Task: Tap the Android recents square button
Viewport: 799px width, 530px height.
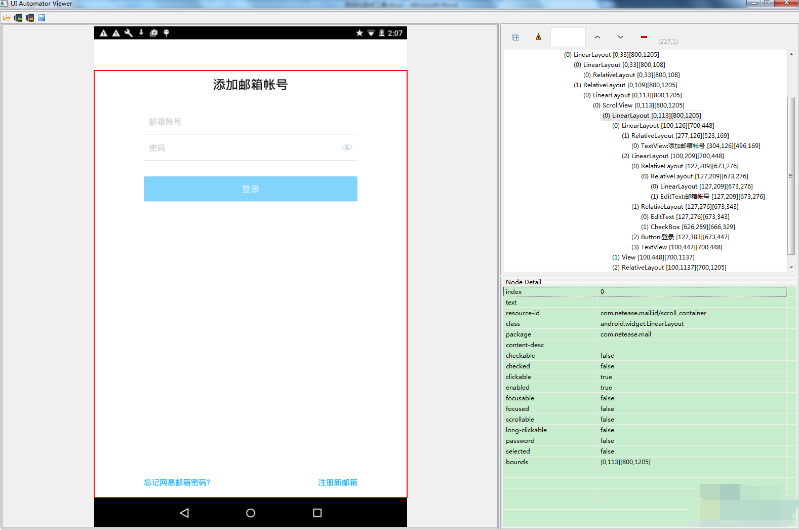Action: pyautogui.click(x=317, y=513)
